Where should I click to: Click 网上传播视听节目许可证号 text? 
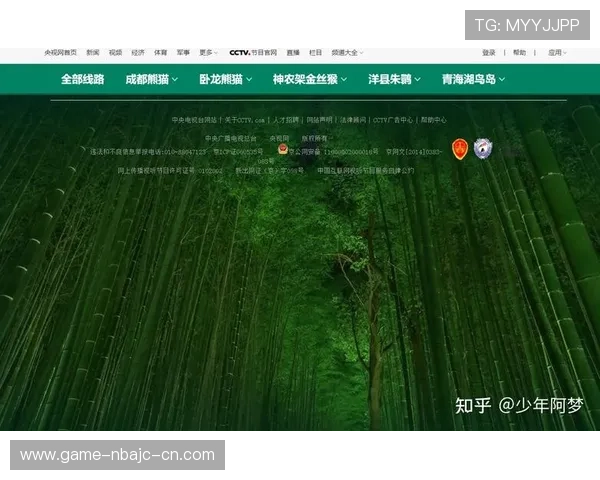(170, 170)
